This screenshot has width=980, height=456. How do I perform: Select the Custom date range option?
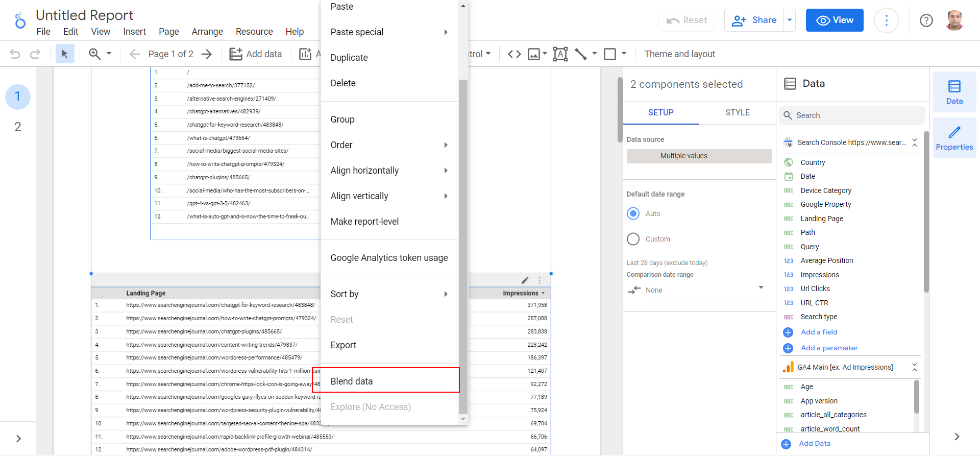coord(633,239)
